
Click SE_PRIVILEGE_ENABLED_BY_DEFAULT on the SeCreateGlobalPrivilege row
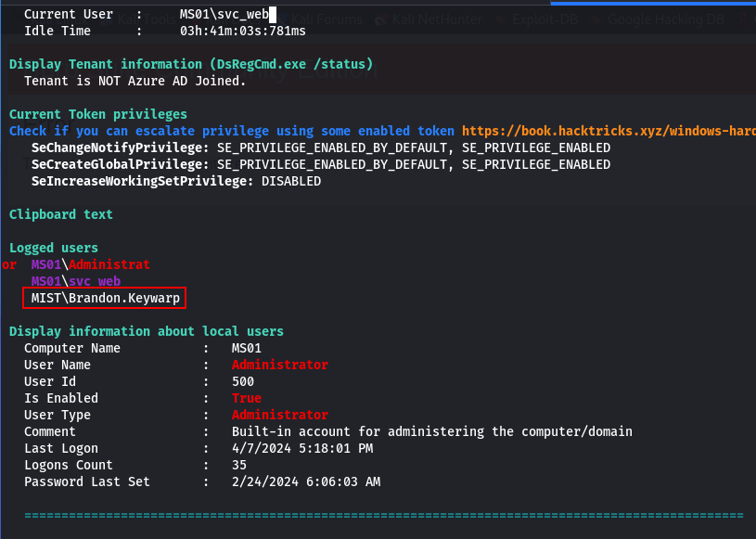coord(332,164)
